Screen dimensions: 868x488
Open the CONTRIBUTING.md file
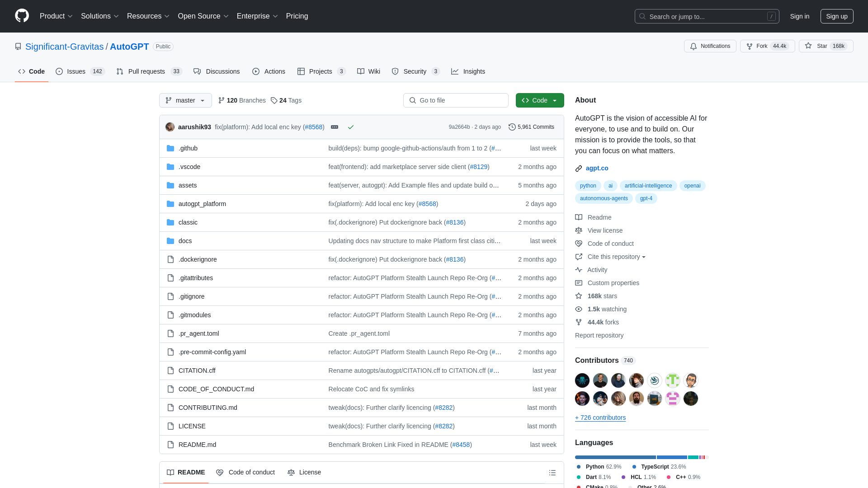208,408
